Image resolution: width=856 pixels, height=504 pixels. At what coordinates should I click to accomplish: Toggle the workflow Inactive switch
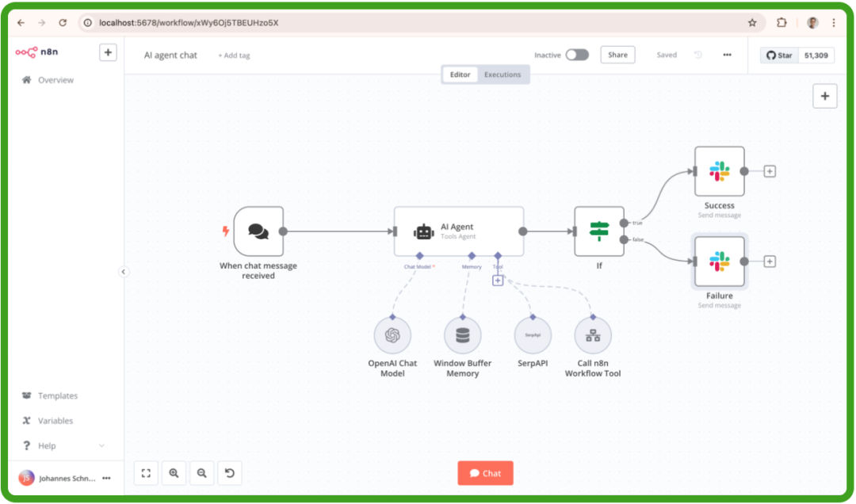click(x=577, y=55)
